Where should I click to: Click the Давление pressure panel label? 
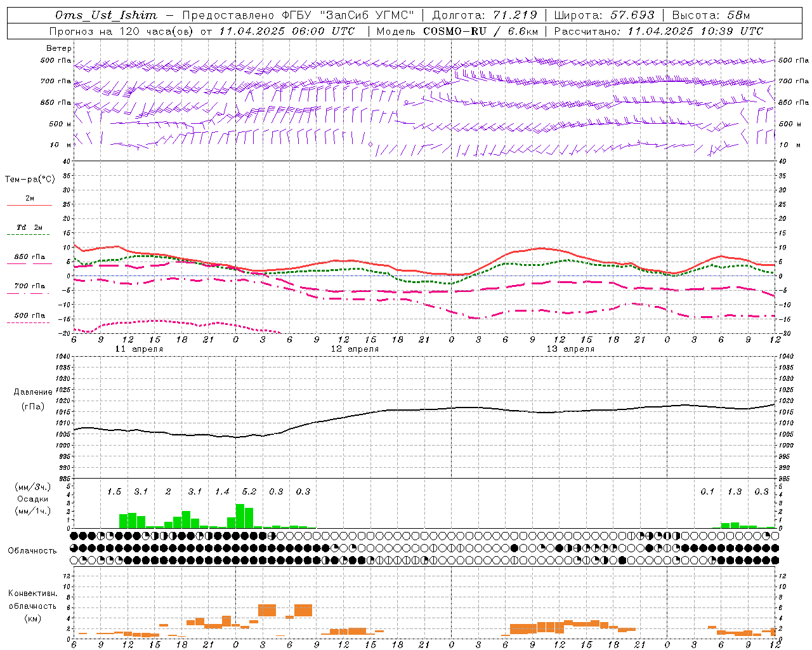coord(33,392)
